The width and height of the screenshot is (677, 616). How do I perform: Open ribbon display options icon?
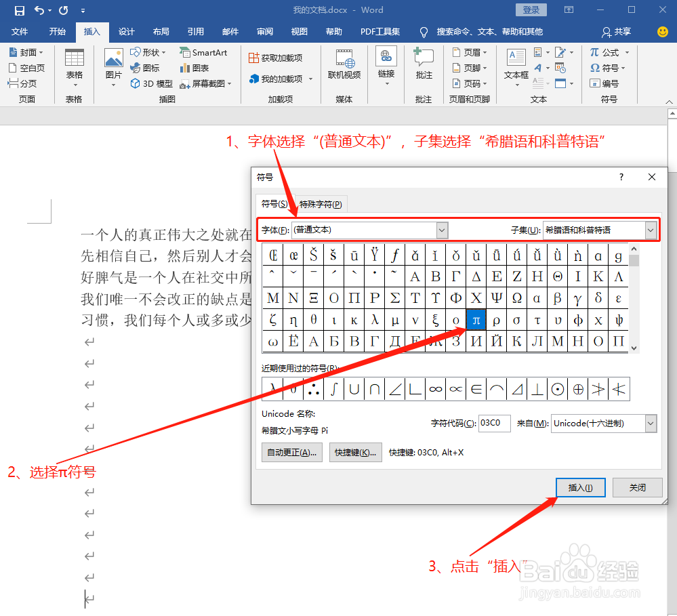point(569,10)
